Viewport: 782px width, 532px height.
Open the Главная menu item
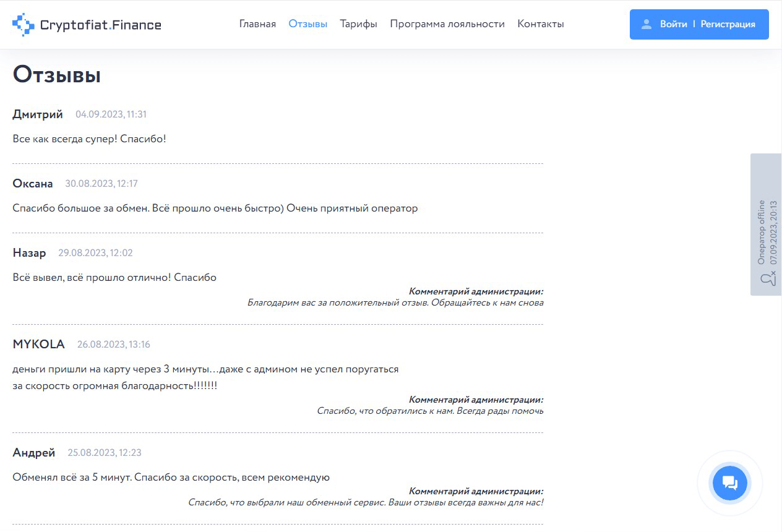point(257,24)
